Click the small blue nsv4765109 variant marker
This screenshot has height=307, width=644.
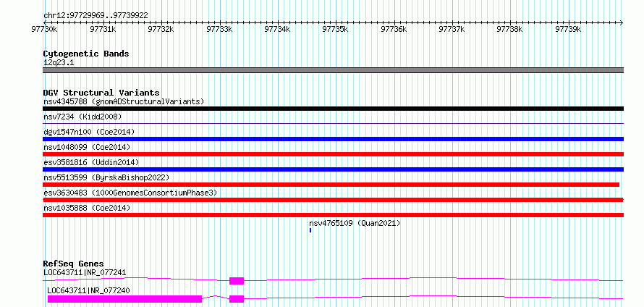[x=310, y=230]
